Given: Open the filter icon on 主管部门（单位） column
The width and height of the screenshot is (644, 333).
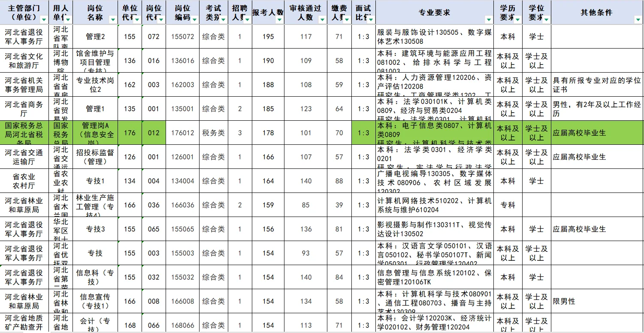Looking at the screenshot, I should 44,19.
